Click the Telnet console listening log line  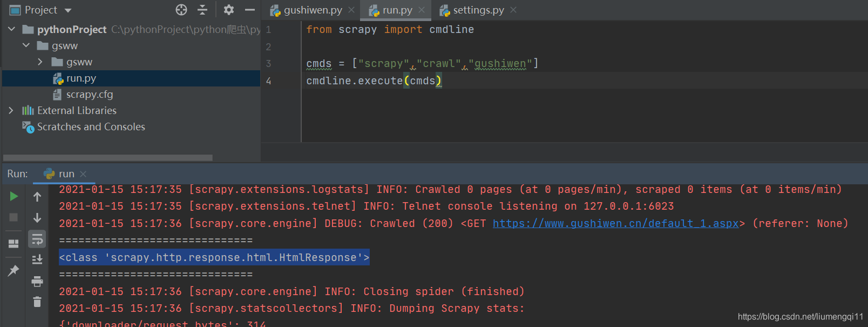367,206
